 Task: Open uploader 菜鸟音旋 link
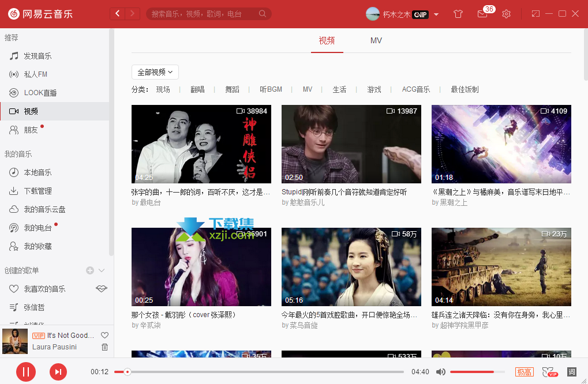[304, 325]
